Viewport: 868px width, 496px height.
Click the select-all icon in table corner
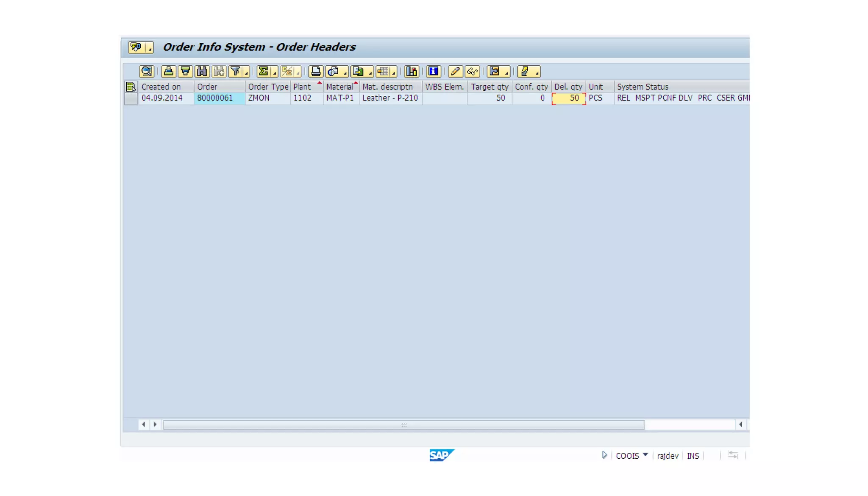click(x=131, y=87)
